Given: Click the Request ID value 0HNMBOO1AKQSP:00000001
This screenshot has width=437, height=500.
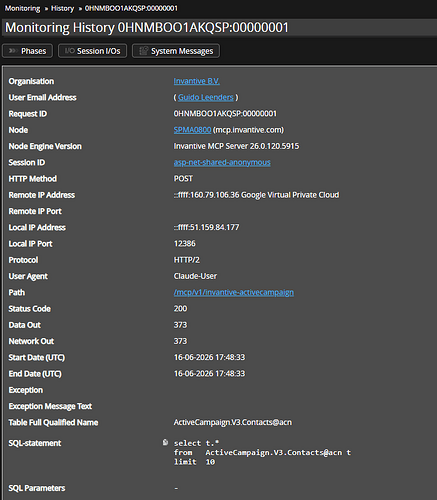Looking at the screenshot, I should (x=225, y=114).
